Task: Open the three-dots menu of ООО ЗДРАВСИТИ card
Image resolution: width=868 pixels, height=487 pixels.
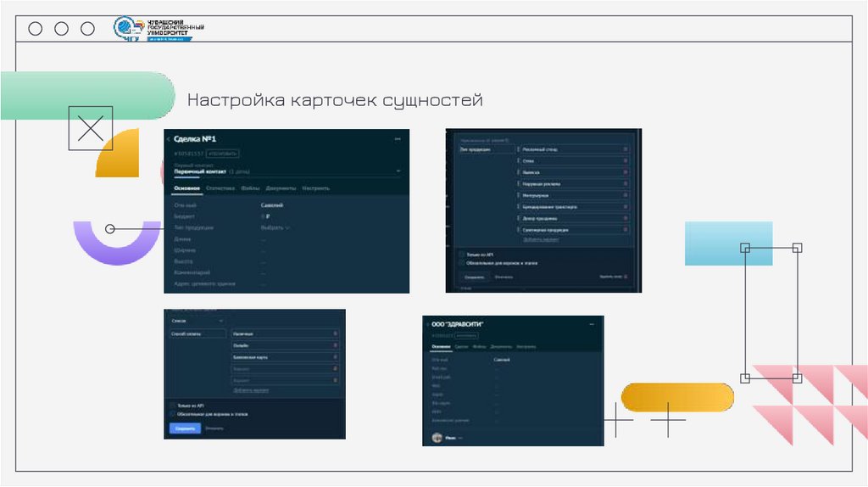Action: coord(591,324)
